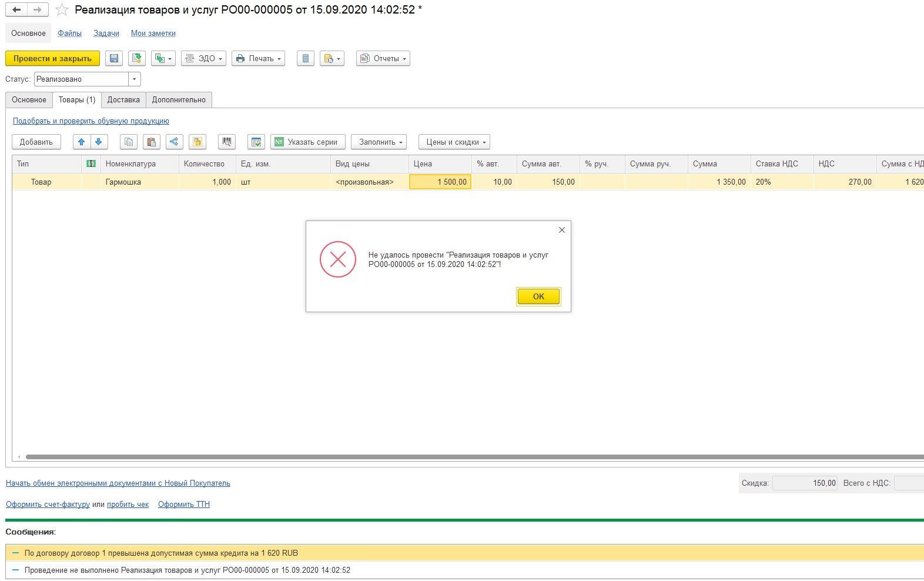Click the back navigation arrow

(16, 10)
